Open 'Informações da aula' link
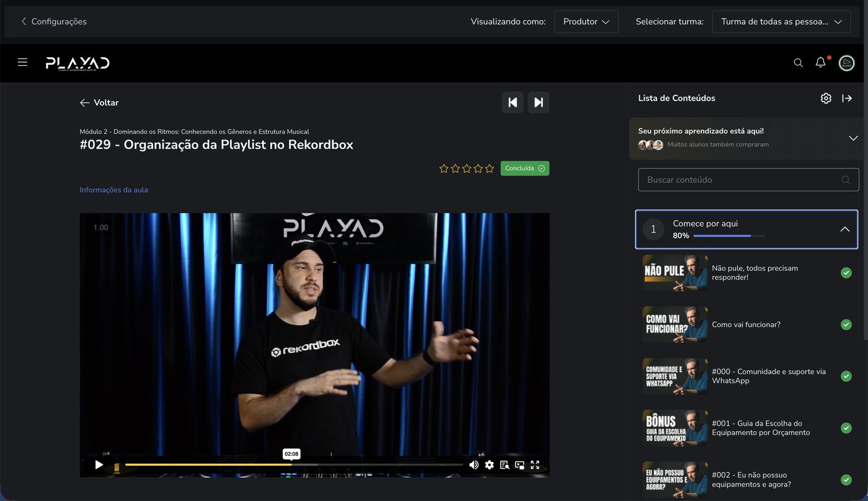The height and width of the screenshot is (501, 868). (113, 190)
